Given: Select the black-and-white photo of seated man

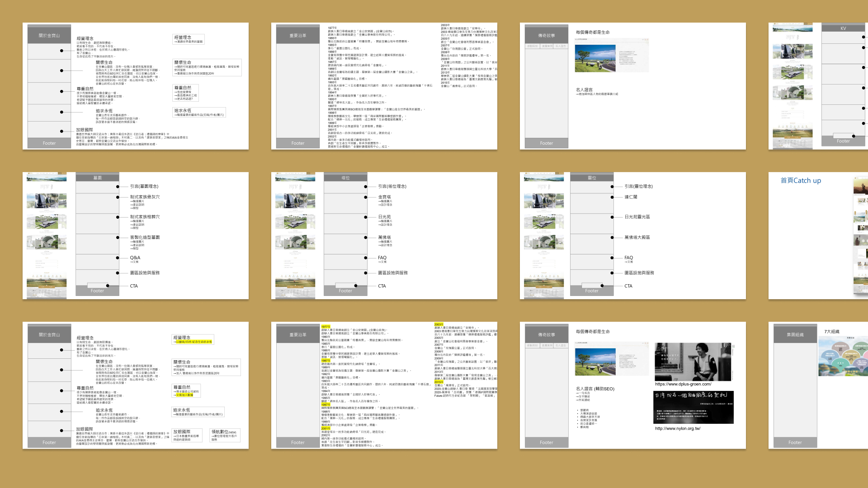Looking at the screenshot, I should [x=693, y=362].
